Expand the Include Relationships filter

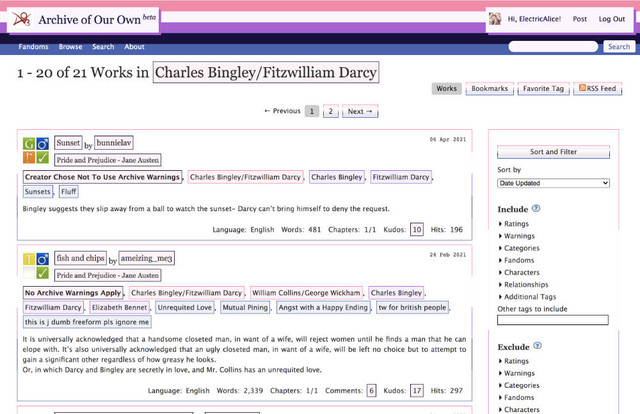pos(523,285)
